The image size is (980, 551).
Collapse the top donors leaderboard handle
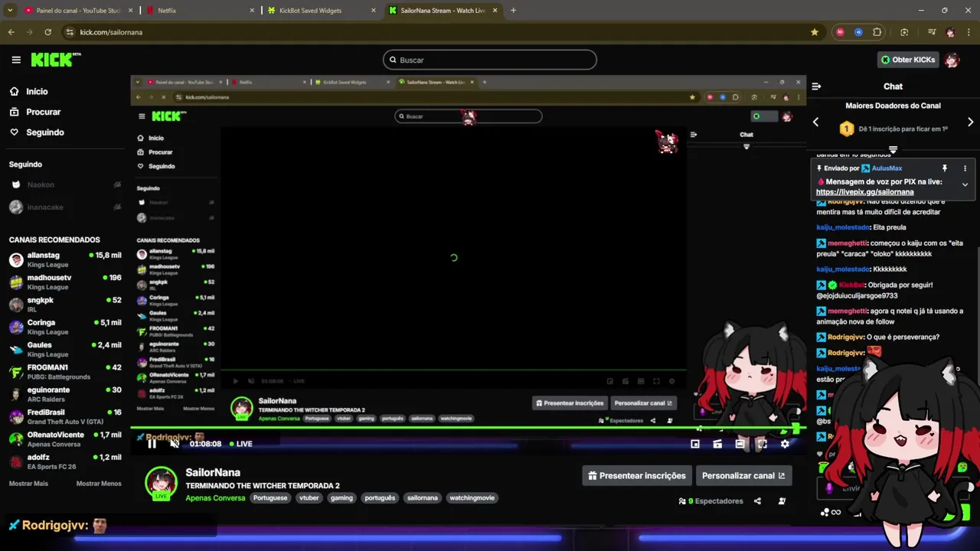tap(893, 149)
